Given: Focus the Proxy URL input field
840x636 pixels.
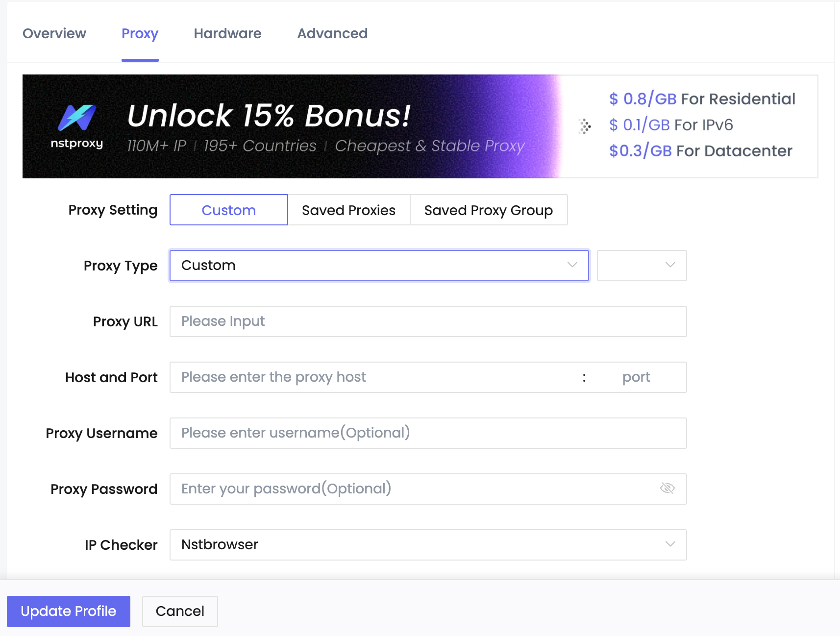Looking at the screenshot, I should [x=428, y=321].
